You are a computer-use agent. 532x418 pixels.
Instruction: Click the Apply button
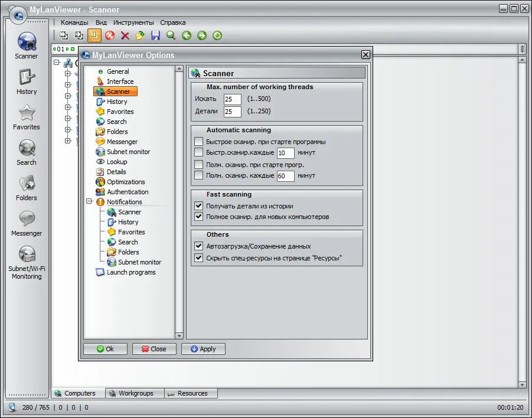203,349
